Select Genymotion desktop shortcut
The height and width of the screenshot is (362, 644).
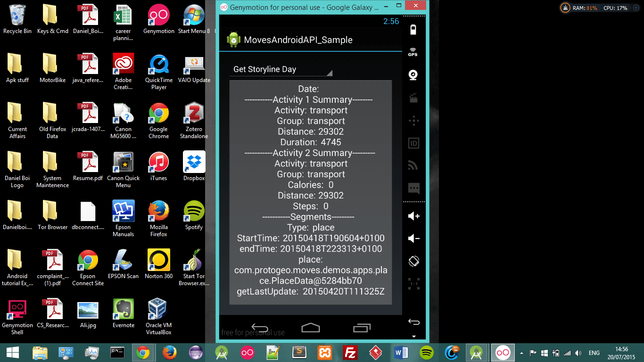[159, 19]
